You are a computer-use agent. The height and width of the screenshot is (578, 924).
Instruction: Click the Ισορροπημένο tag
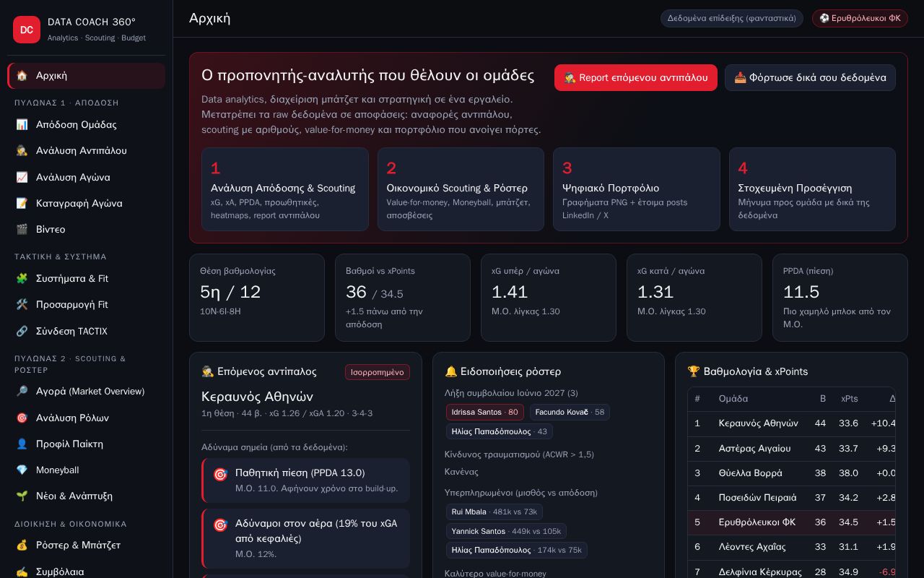(378, 372)
